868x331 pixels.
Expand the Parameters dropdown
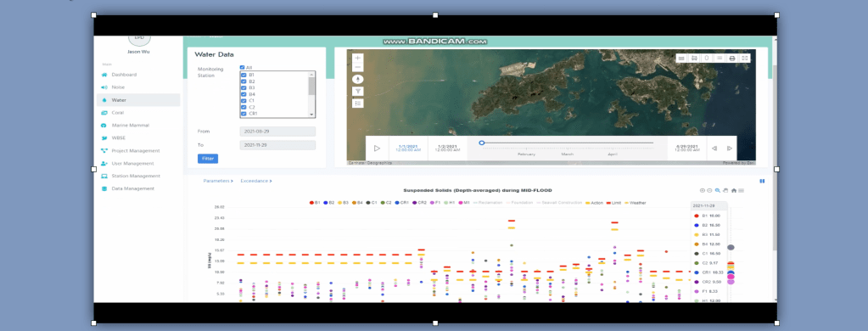[x=218, y=181]
